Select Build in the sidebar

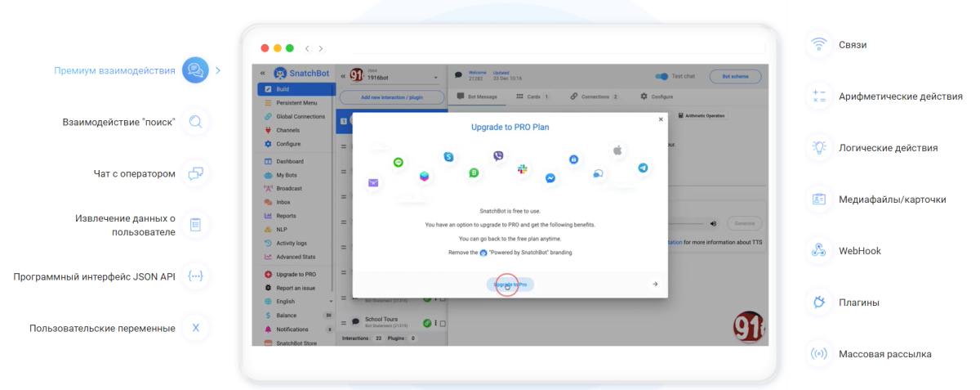click(295, 88)
